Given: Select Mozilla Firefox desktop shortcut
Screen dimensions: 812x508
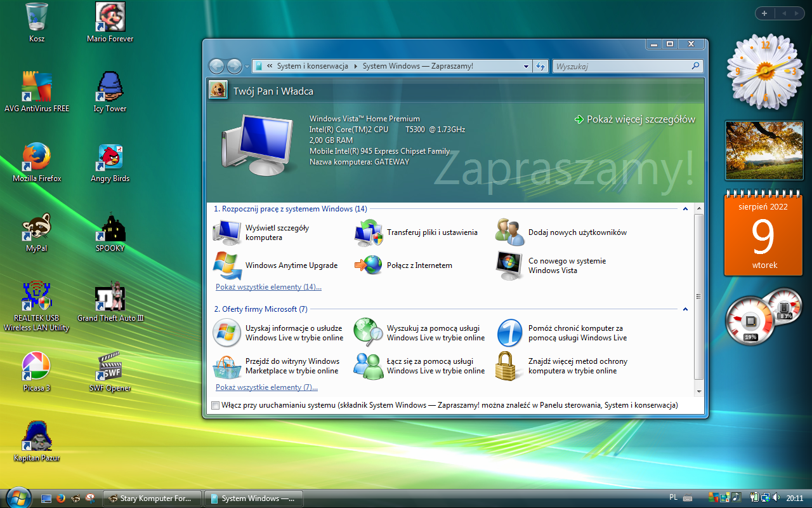Looking at the screenshot, I should [37, 157].
